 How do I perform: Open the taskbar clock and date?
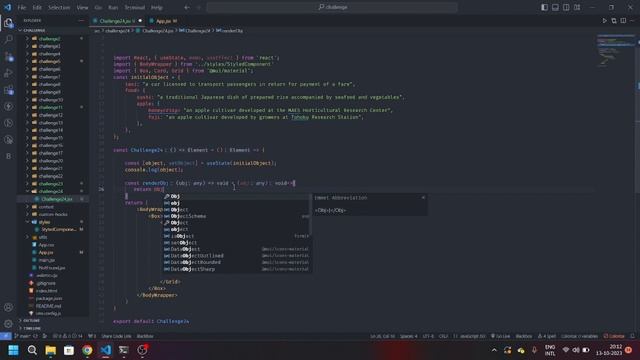point(609,350)
